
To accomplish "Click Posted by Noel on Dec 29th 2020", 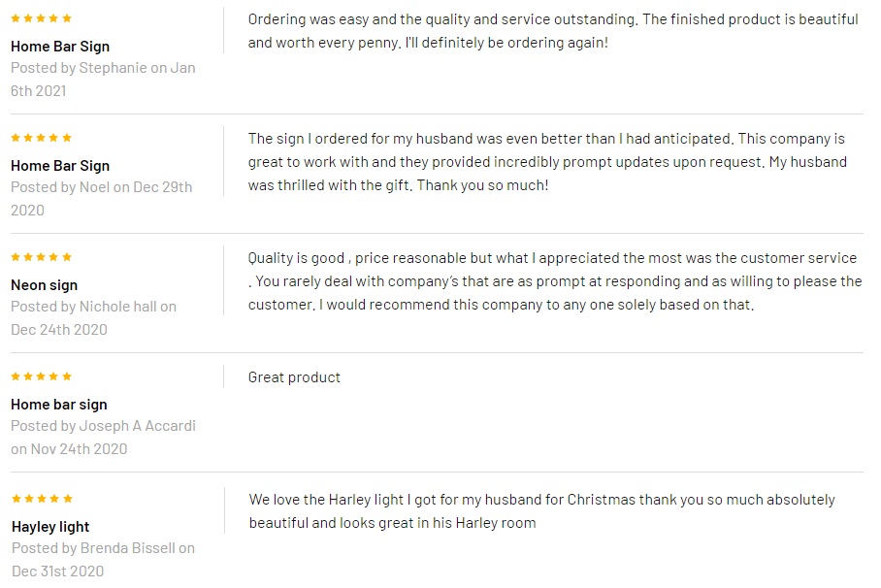I will 101,198.
